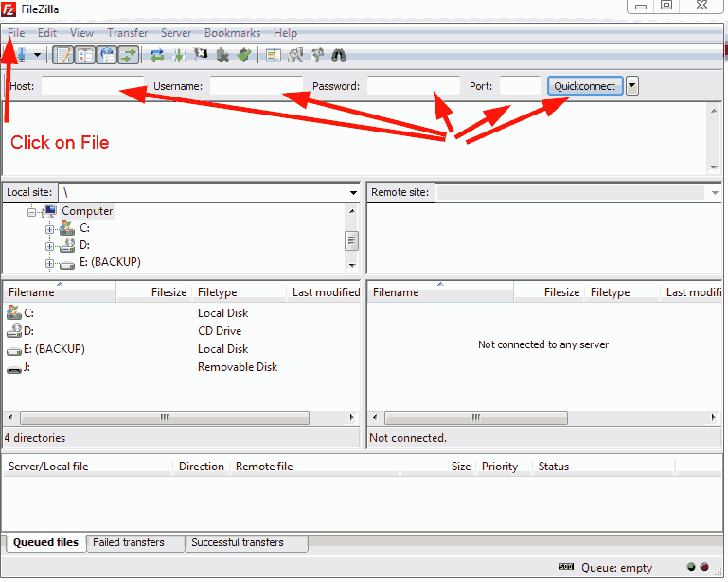This screenshot has height=582, width=728.
Task: Click the speed limit icon near Queue
Action: 566,567
